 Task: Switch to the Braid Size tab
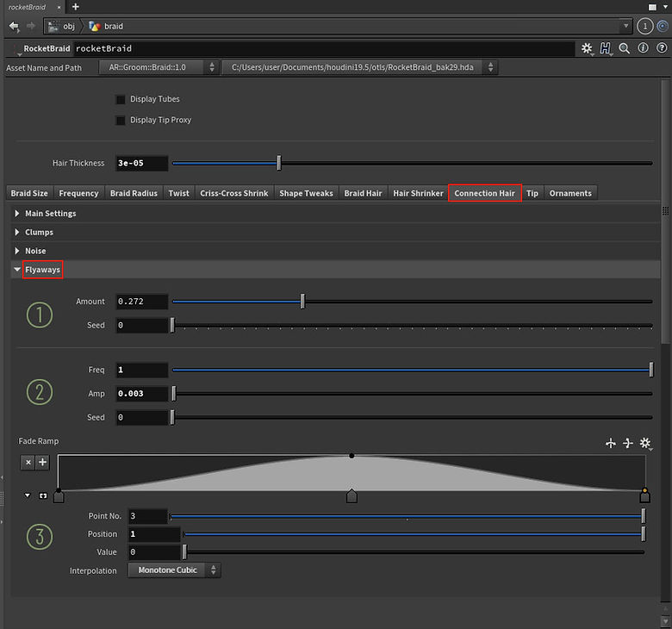coord(29,193)
